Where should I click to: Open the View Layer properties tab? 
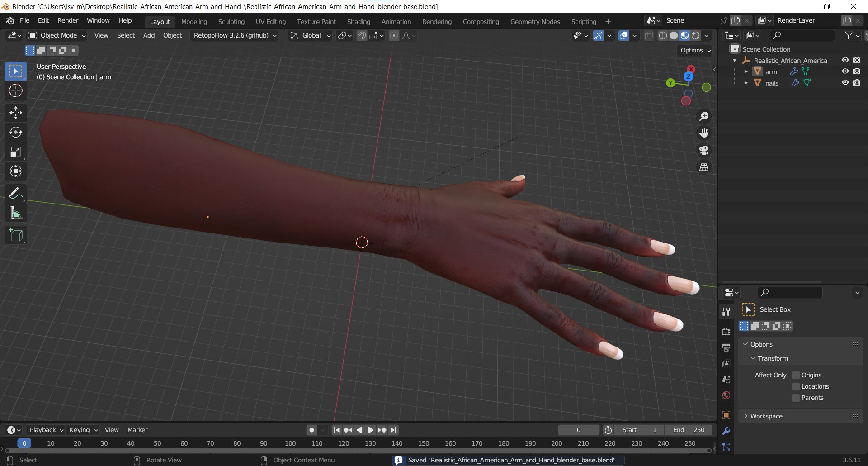[x=726, y=363]
